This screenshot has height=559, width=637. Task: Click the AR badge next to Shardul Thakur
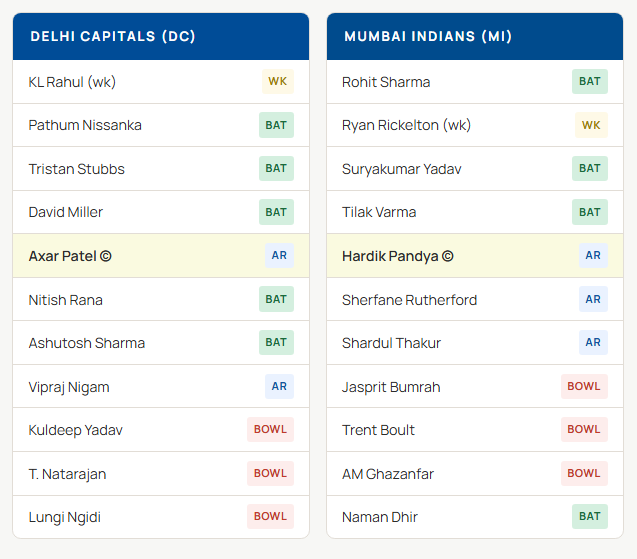593,343
